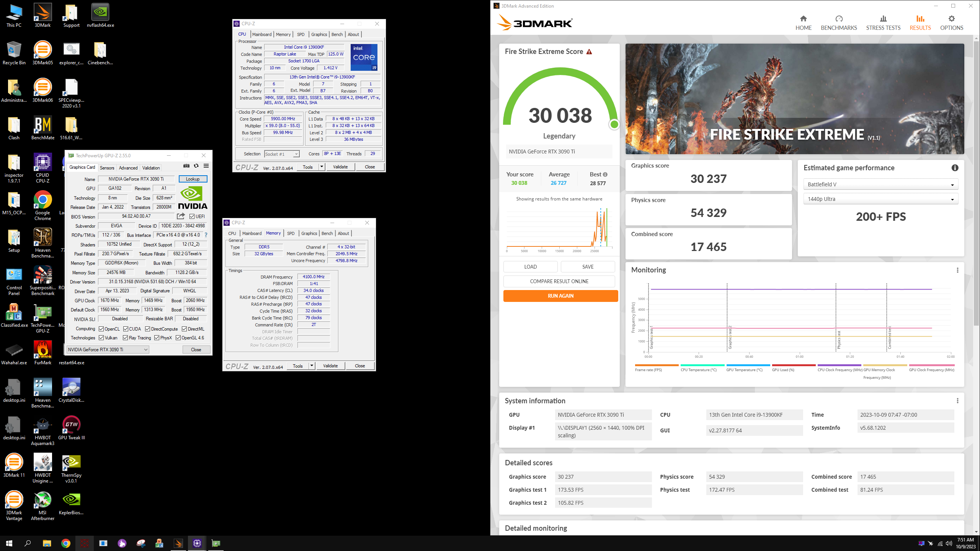This screenshot has width=980, height=551.
Task: Open the 3DMark desktop shortcut
Action: (42, 16)
